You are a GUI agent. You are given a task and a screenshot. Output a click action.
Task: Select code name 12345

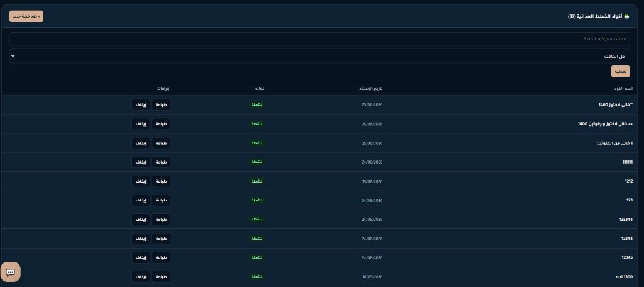tap(627, 258)
